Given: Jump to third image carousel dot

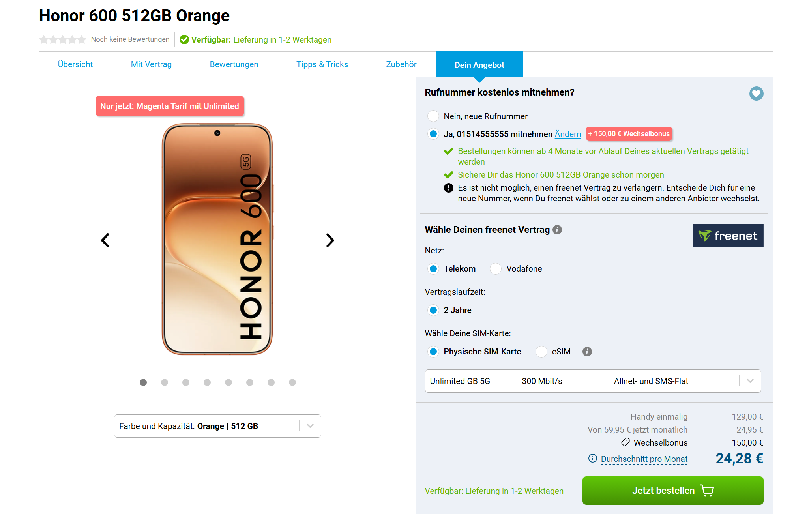Looking at the screenshot, I should coord(186,382).
